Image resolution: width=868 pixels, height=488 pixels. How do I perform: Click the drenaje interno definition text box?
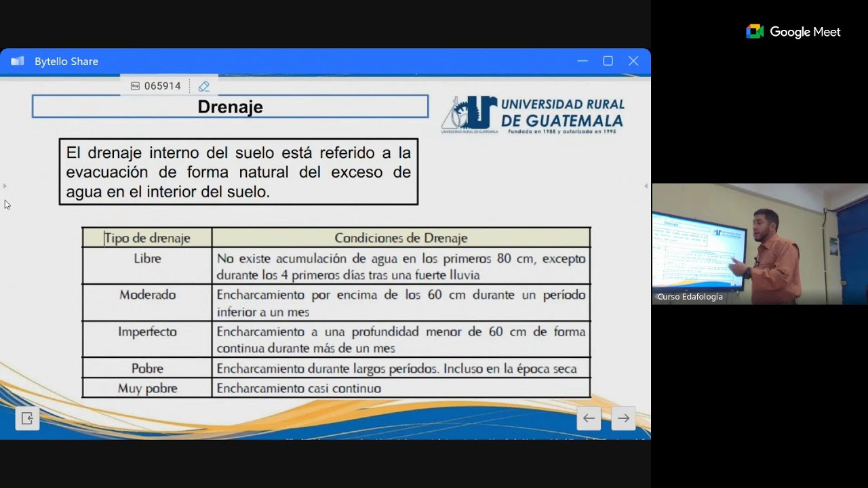tap(239, 172)
